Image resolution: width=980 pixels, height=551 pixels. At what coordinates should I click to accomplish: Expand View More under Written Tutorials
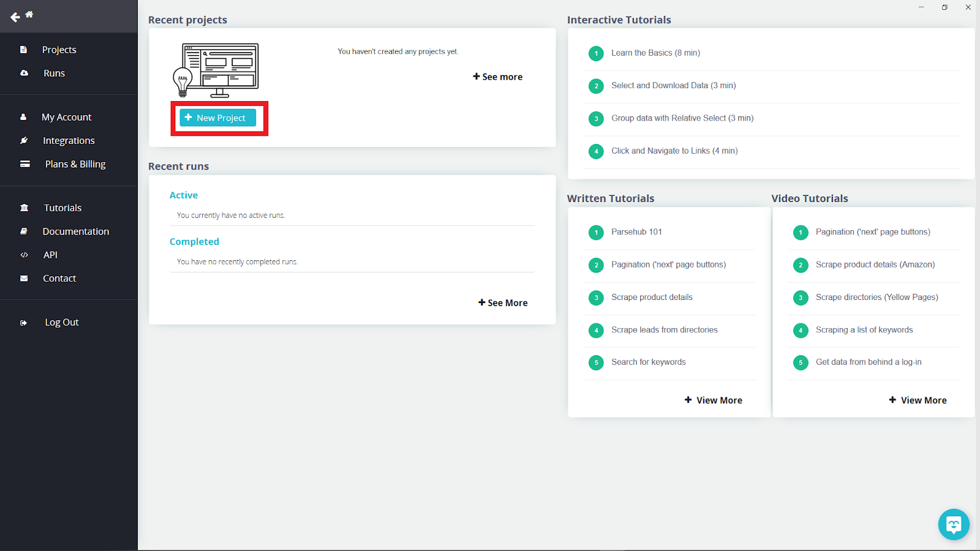tap(713, 400)
